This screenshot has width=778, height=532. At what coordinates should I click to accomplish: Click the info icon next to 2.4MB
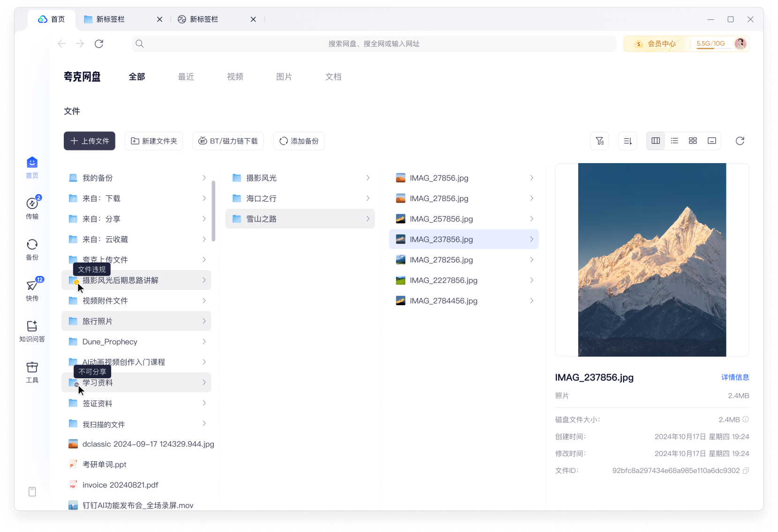(746, 420)
